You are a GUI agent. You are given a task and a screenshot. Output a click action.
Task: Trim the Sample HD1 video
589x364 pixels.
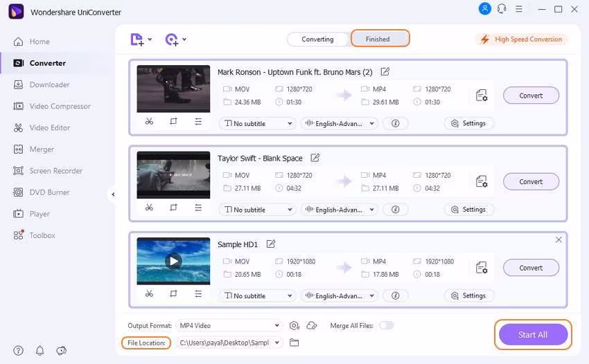pos(149,294)
